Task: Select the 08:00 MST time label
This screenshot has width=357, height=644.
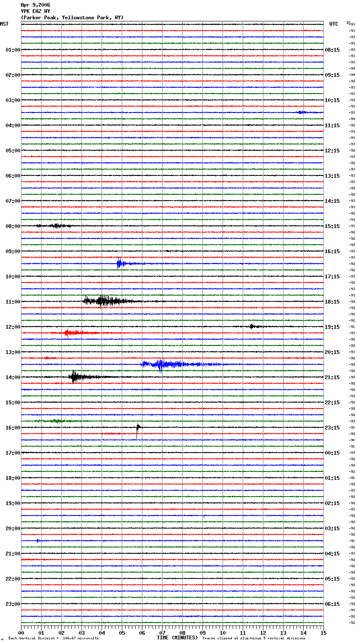Action: (13, 226)
